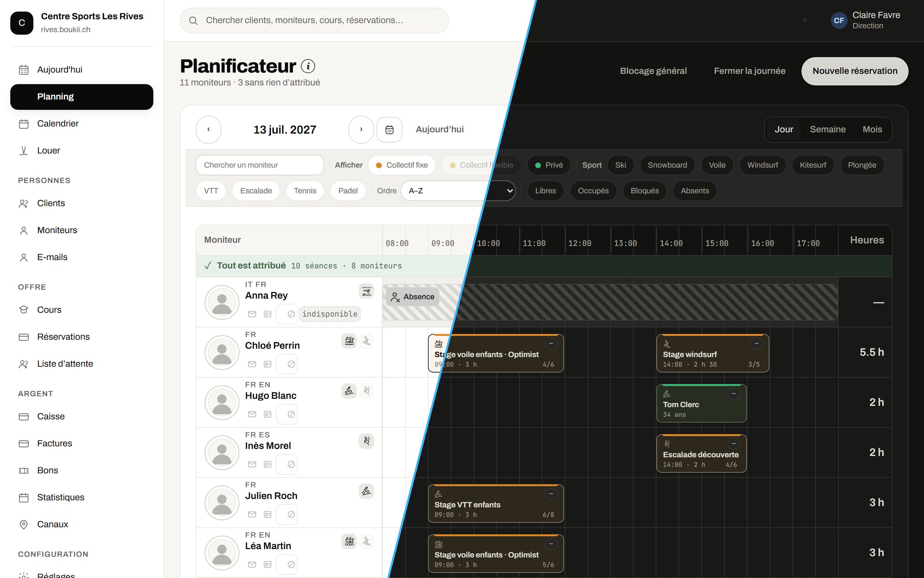Screen dimensions: 924x578
Task: Click the global search field
Action: point(314,20)
